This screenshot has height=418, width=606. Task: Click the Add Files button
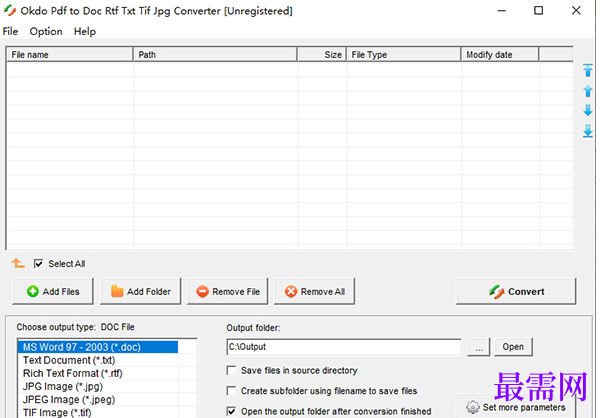(x=53, y=291)
